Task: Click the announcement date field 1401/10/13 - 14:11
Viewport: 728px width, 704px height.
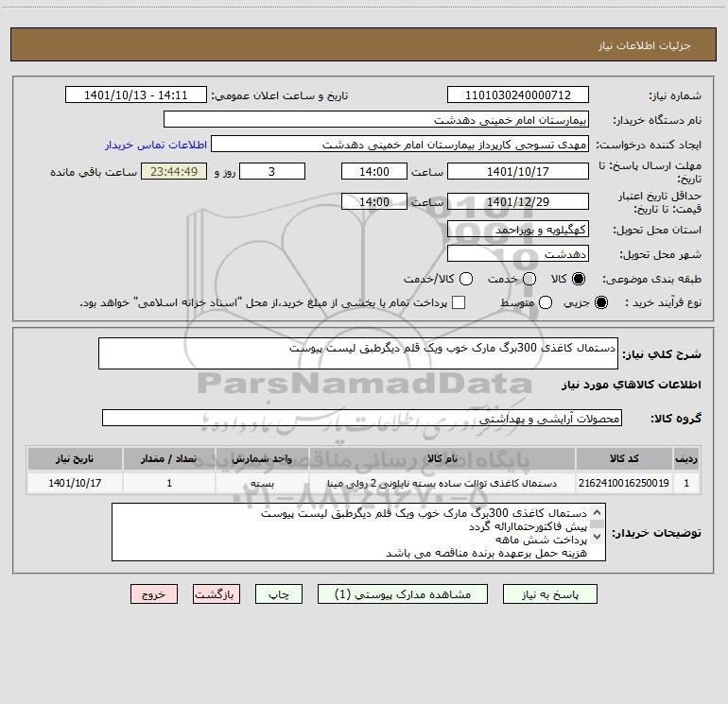Action: (135, 94)
